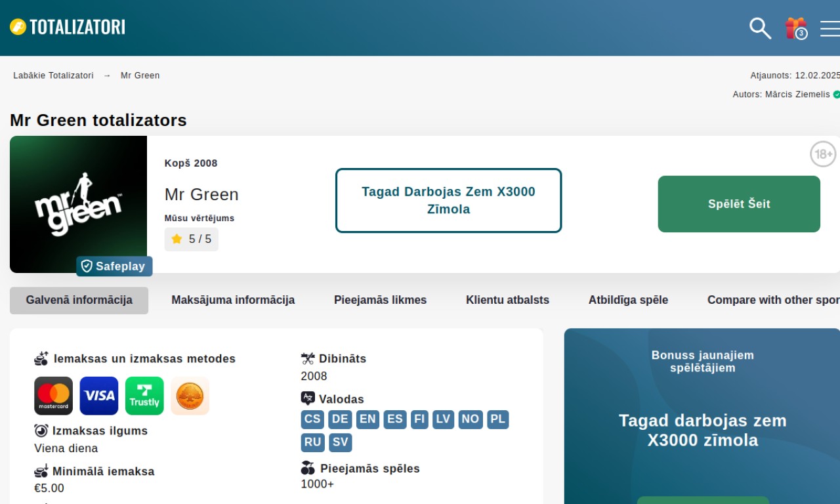The image size is (840, 504).
Task: Go to the Klientu atbalsts tab
Action: 507,301
